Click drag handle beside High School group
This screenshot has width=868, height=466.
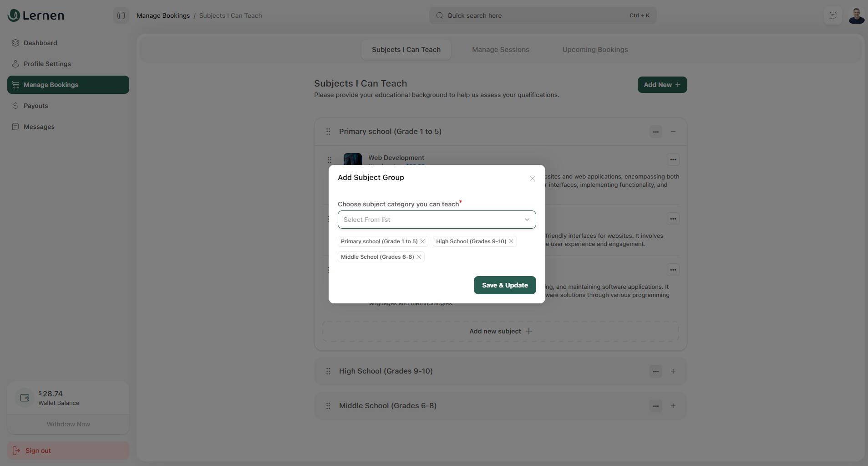click(x=328, y=371)
